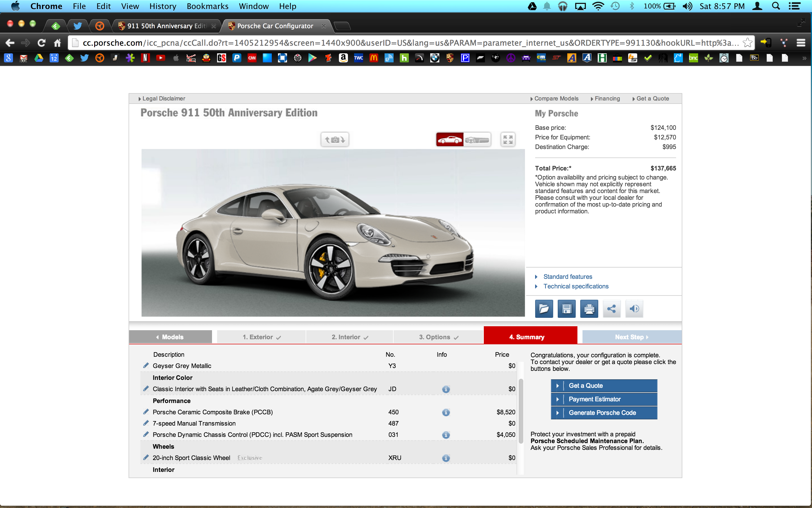Click the Porsche car preview image
This screenshot has height=508, width=812.
(333, 233)
